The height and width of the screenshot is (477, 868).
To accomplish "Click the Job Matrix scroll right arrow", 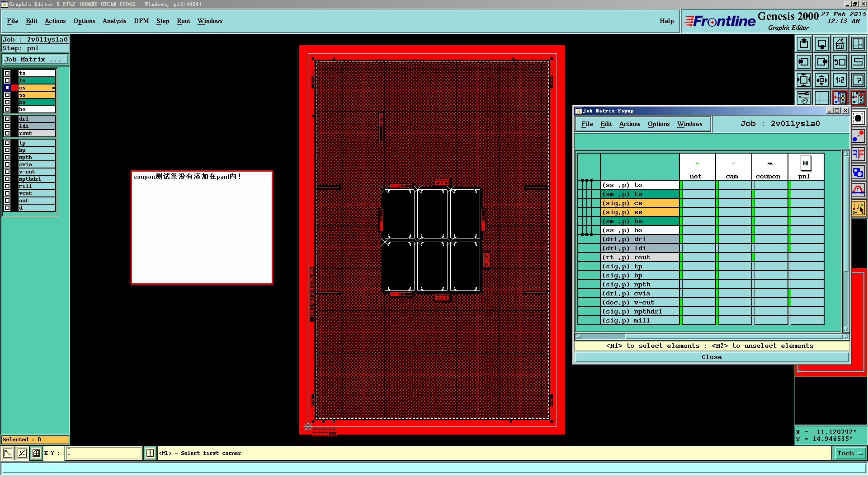I will pos(846,337).
